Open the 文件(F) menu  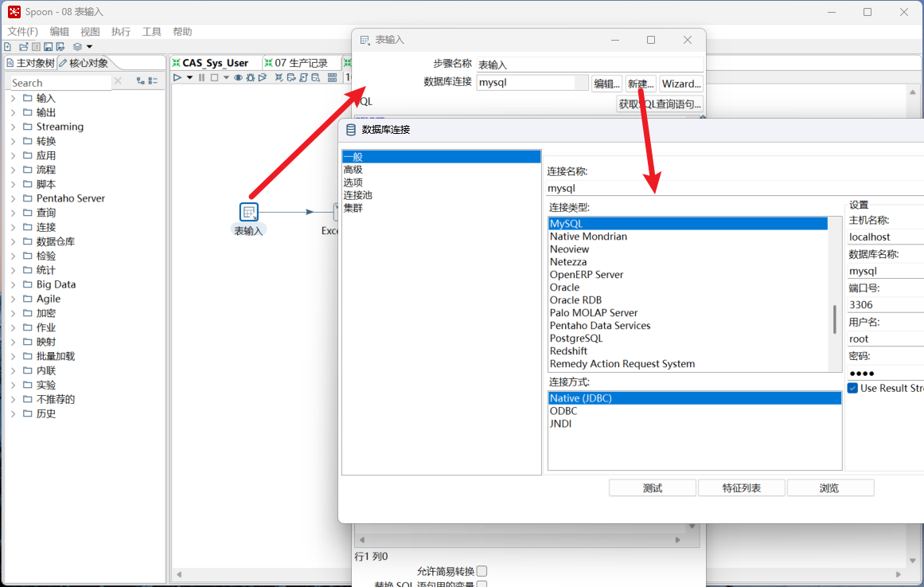coord(22,32)
